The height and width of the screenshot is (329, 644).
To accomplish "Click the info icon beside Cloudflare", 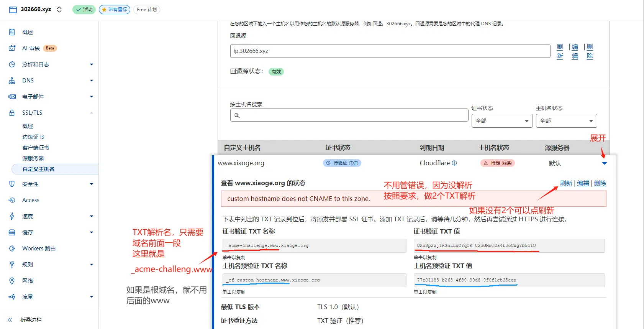I will point(454,163).
